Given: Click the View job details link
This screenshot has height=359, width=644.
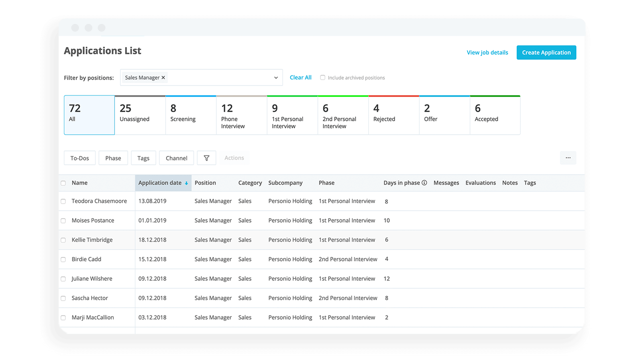Looking at the screenshot, I should 487,52.
